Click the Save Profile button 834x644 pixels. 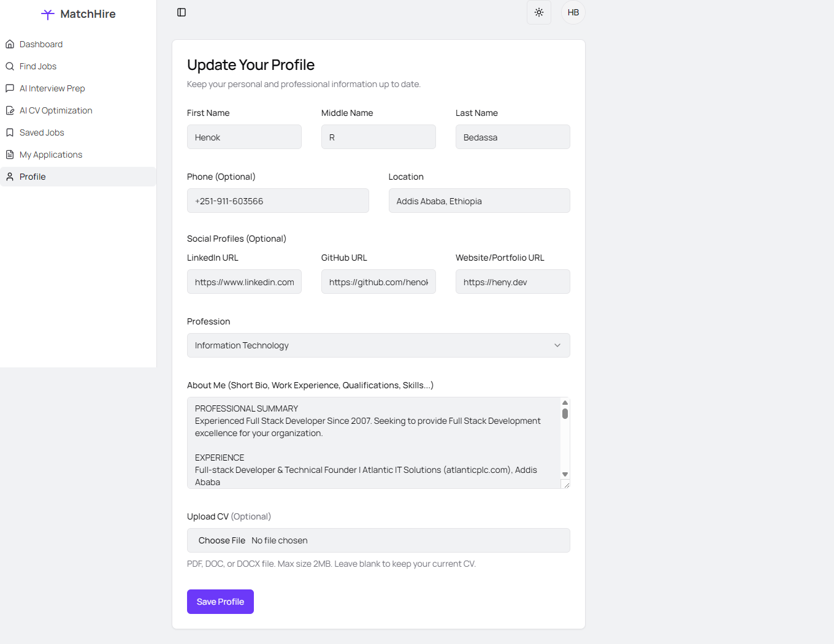click(220, 602)
